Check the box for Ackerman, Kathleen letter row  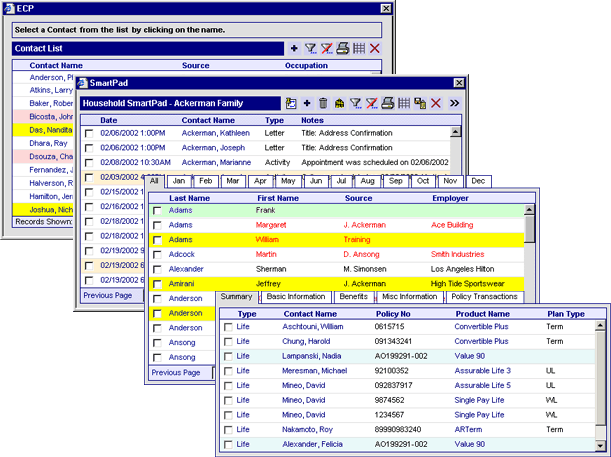tap(90, 133)
